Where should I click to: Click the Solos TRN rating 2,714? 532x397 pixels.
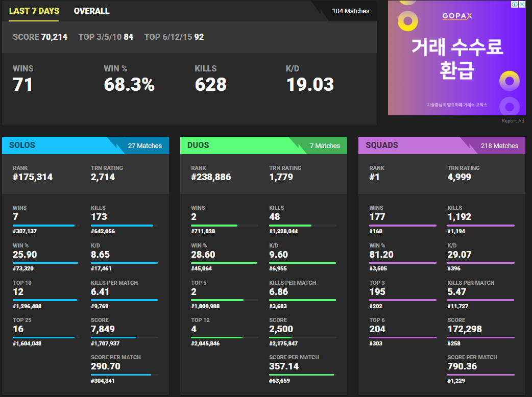(103, 177)
